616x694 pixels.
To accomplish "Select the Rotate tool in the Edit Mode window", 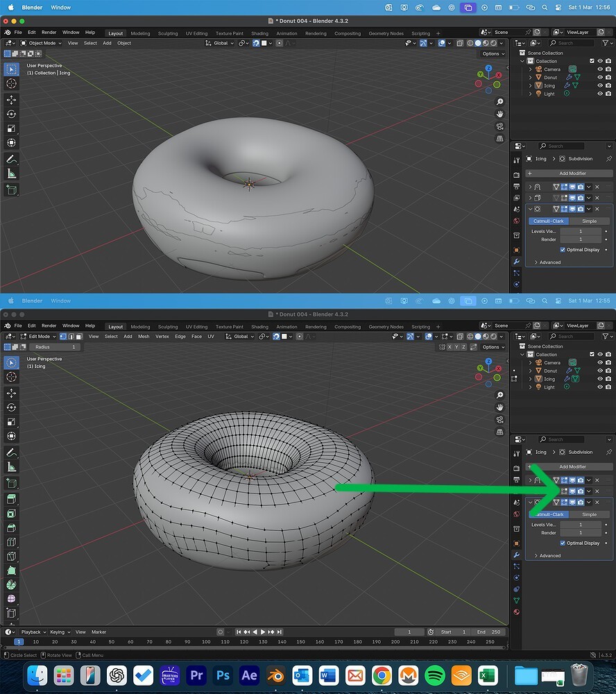I will [x=12, y=407].
